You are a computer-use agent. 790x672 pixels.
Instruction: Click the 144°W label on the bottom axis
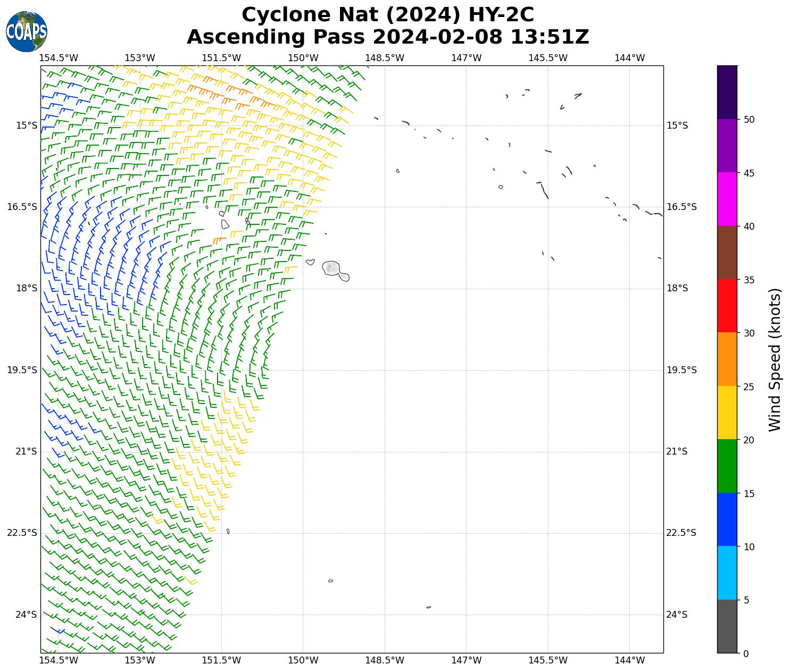point(629,660)
